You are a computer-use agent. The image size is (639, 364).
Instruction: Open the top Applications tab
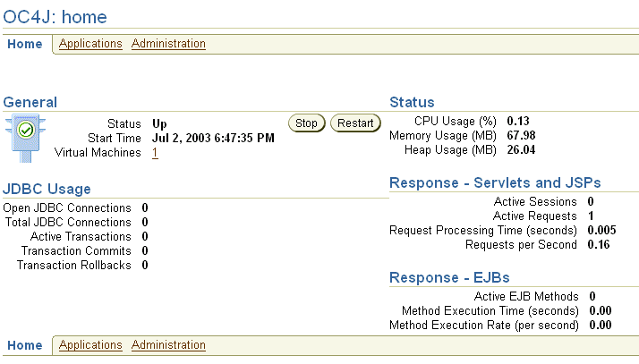90,44
